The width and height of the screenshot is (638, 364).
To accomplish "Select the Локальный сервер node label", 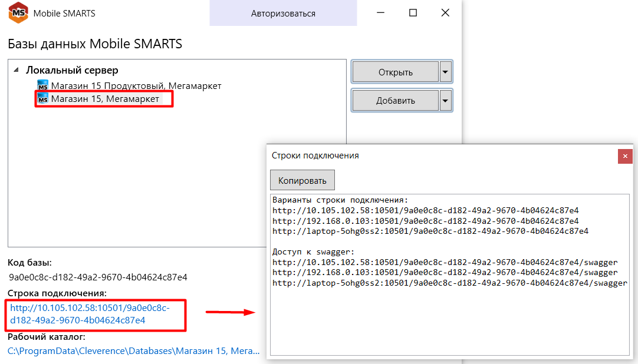I will coord(72,70).
